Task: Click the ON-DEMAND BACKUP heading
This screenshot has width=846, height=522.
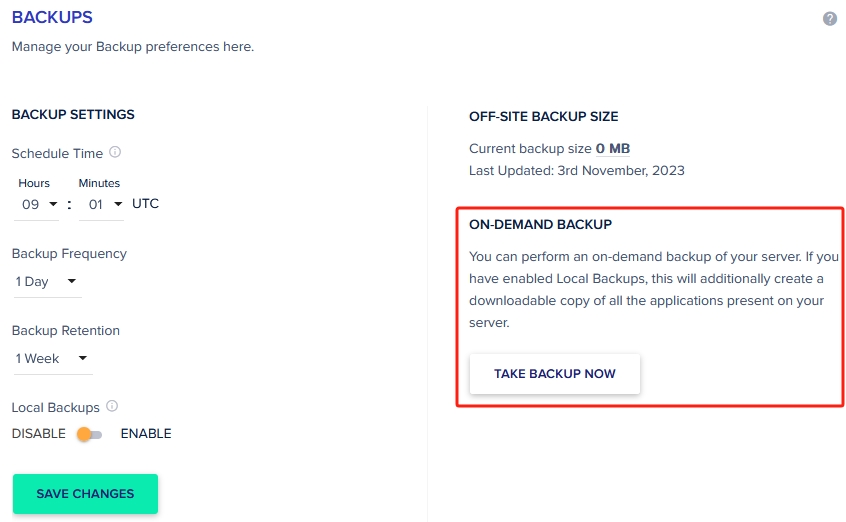Action: [540, 225]
